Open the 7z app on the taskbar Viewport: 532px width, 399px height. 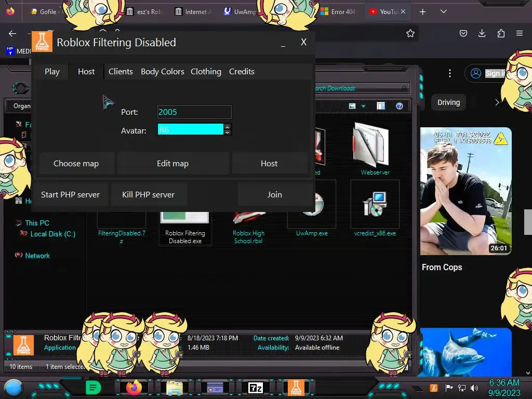[x=256, y=388]
